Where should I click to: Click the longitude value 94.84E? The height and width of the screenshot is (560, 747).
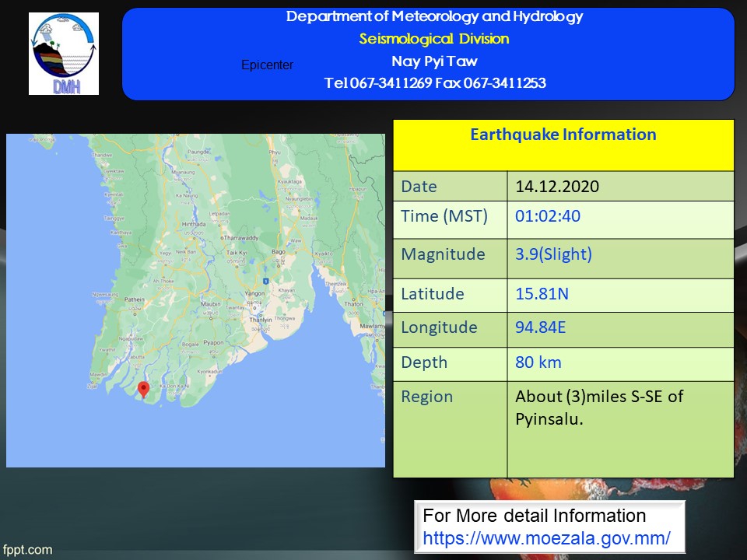[x=541, y=327]
